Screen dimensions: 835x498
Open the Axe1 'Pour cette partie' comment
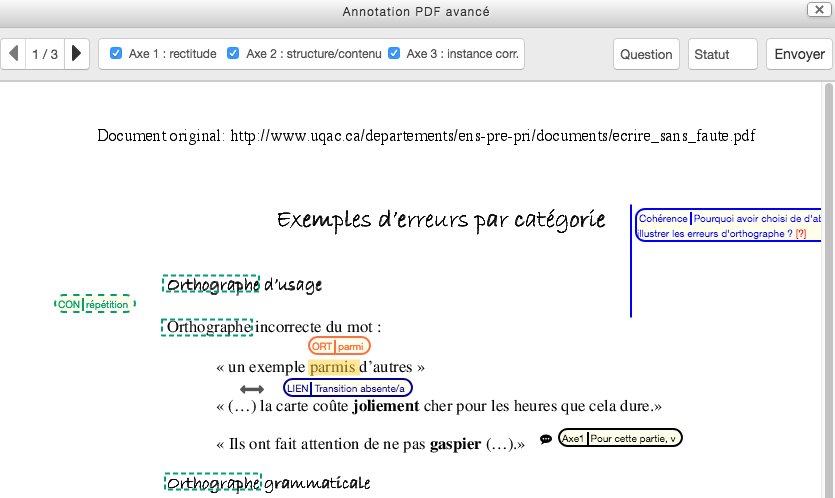point(620,438)
